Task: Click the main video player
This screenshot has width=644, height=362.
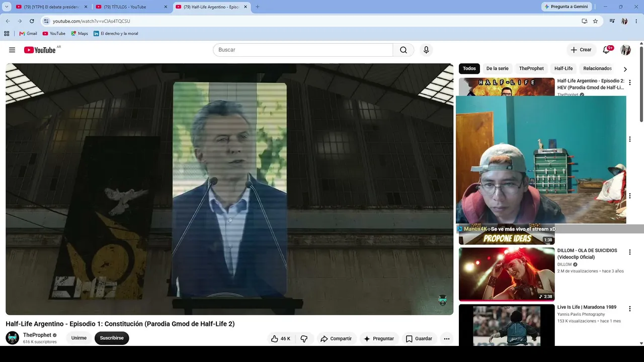Action: point(229,189)
